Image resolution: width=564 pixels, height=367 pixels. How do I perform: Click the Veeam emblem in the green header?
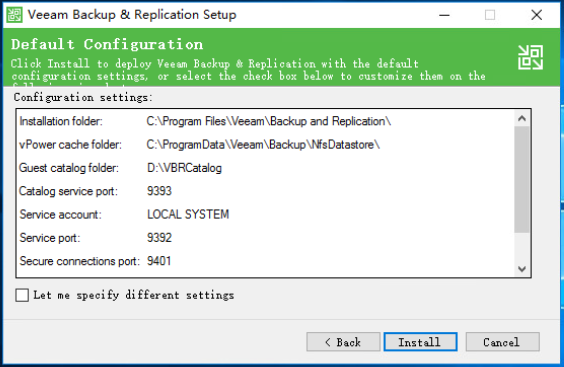coord(530,57)
